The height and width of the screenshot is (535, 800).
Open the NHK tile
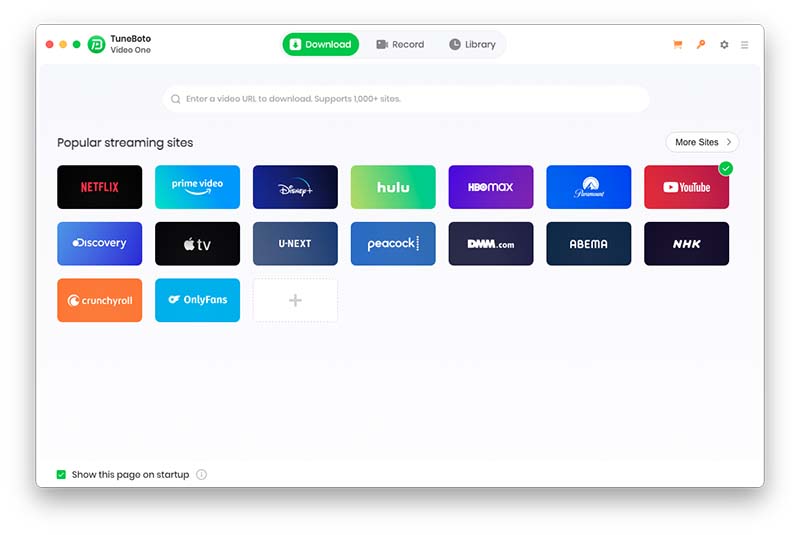pyautogui.click(x=686, y=243)
